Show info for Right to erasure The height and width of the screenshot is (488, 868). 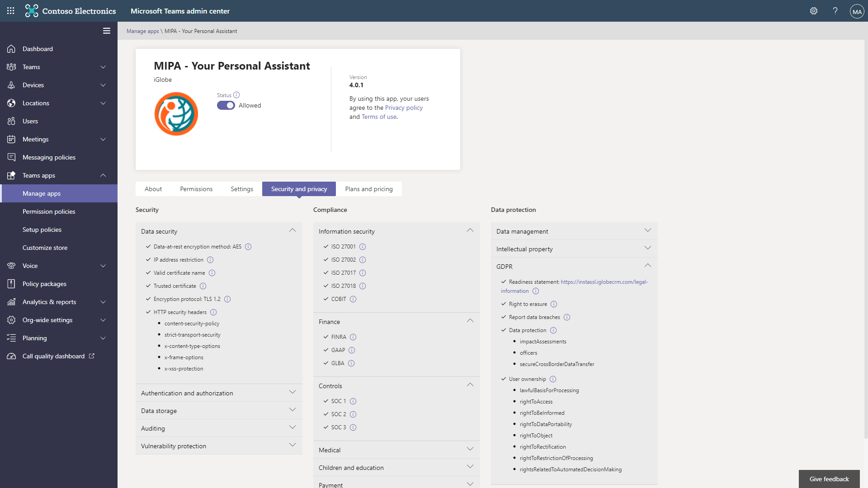(x=554, y=304)
